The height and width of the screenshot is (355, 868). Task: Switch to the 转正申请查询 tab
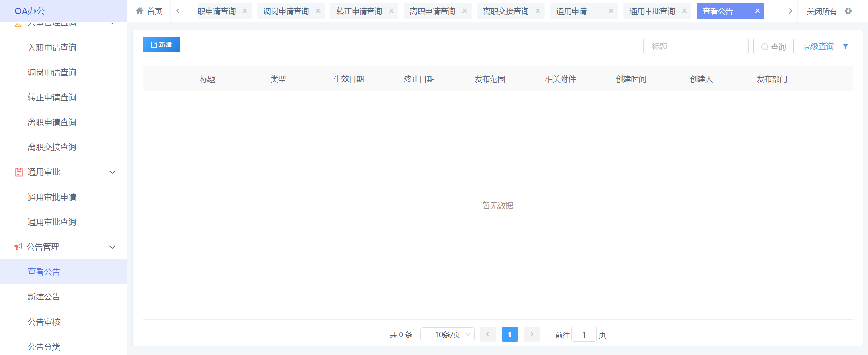point(359,11)
